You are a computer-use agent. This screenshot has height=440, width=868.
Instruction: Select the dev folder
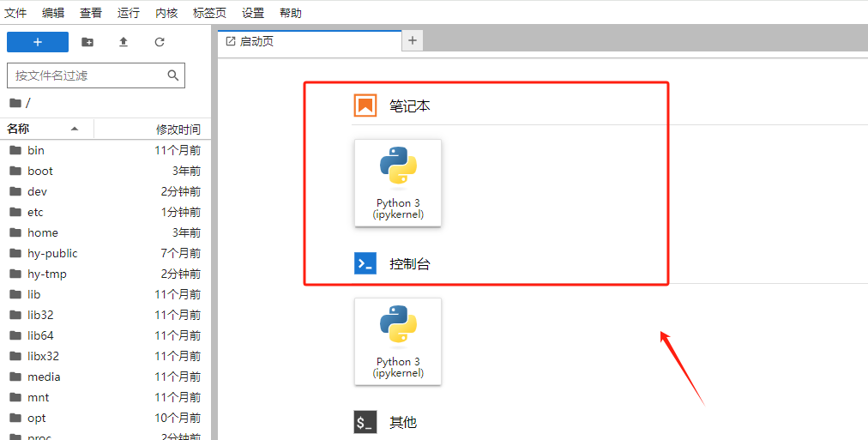[105, 191]
